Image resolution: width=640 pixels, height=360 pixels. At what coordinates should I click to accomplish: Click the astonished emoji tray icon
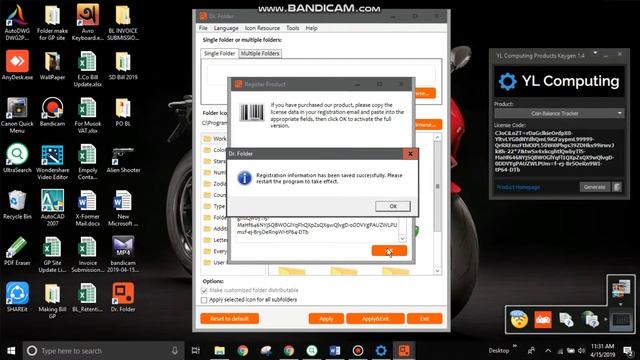(x=519, y=320)
